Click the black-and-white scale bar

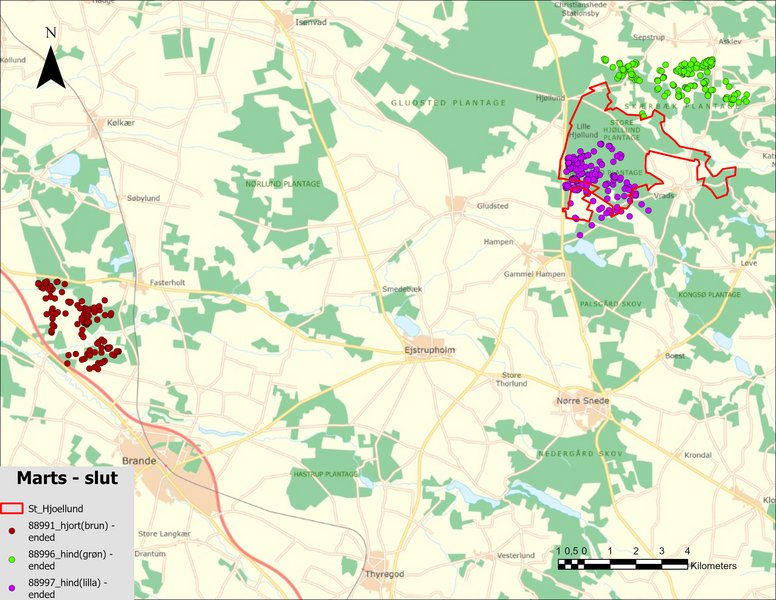[622, 564]
